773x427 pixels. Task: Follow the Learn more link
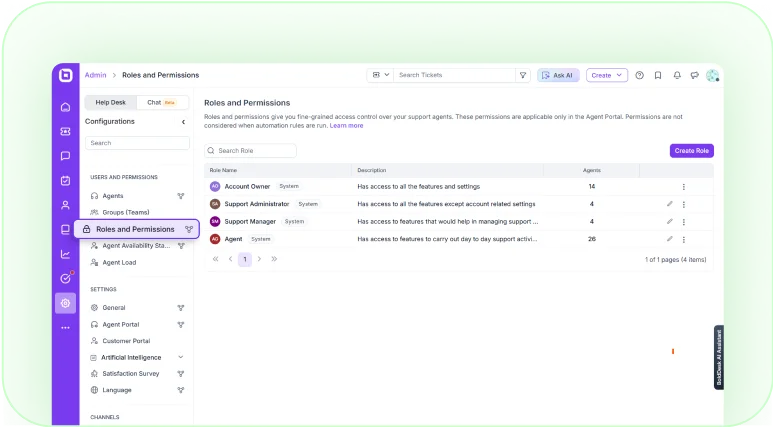[347, 126]
